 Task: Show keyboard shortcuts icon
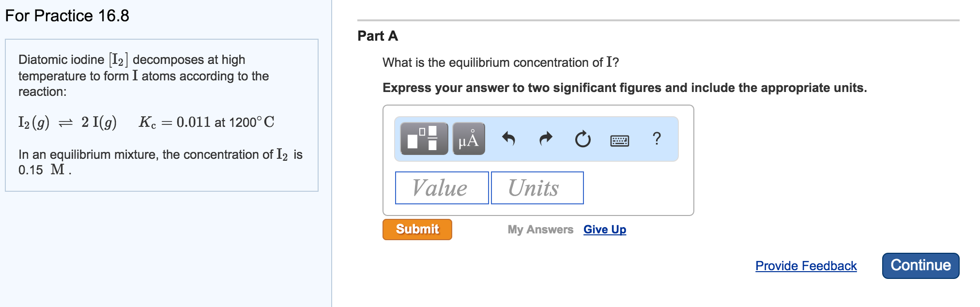(619, 140)
